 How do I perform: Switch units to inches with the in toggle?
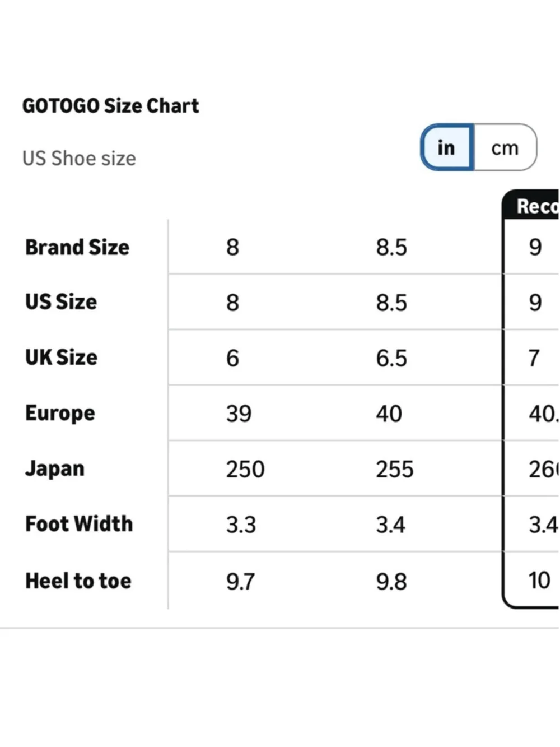447,148
